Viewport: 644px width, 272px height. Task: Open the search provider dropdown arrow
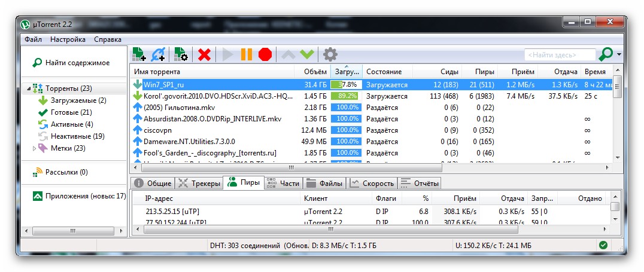click(x=619, y=55)
